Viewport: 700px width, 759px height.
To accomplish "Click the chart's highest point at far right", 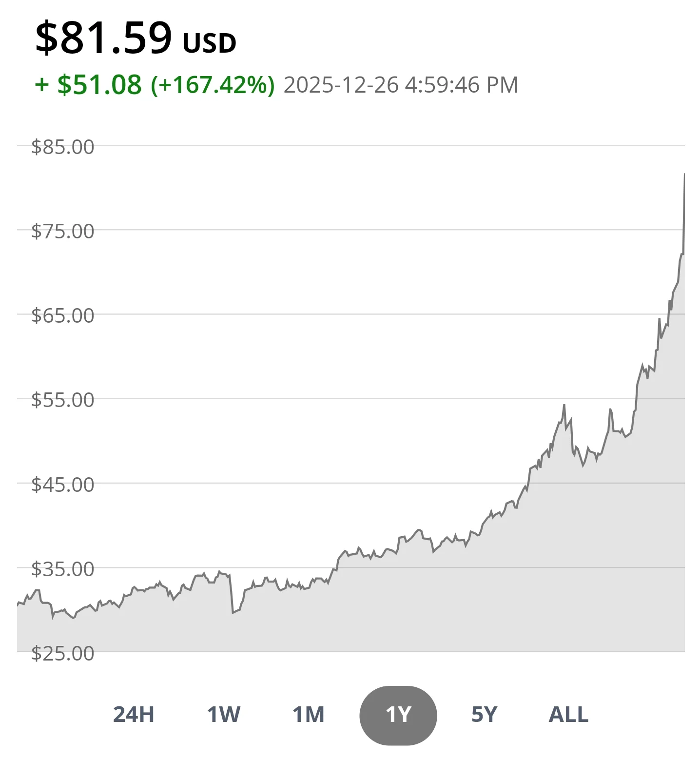I will (684, 175).
